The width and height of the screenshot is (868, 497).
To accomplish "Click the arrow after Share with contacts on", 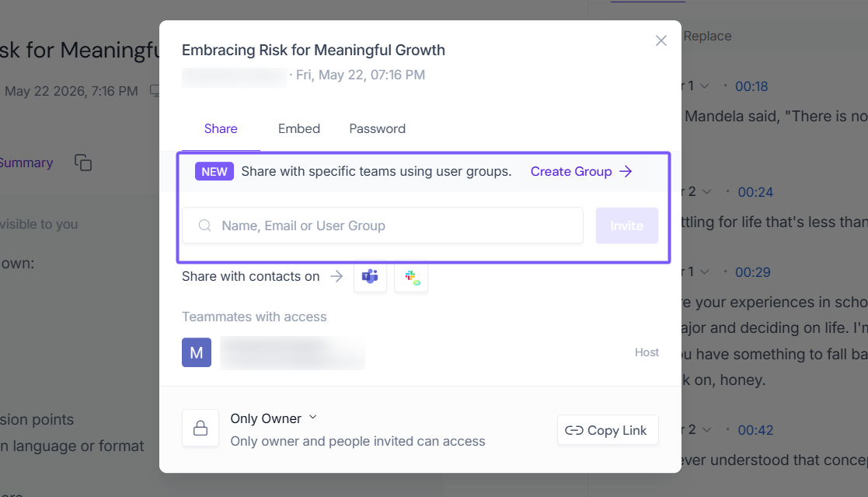I will pos(336,276).
